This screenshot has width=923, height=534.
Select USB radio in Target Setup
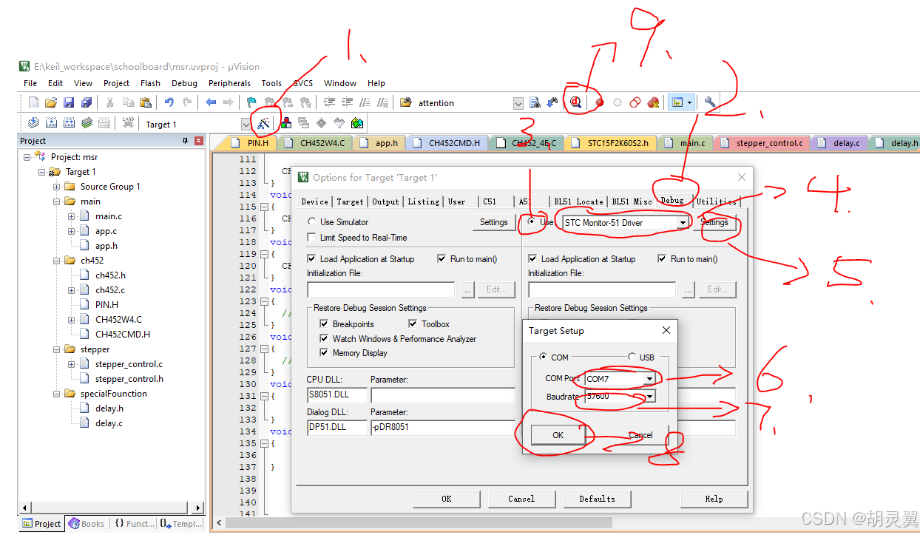point(632,357)
